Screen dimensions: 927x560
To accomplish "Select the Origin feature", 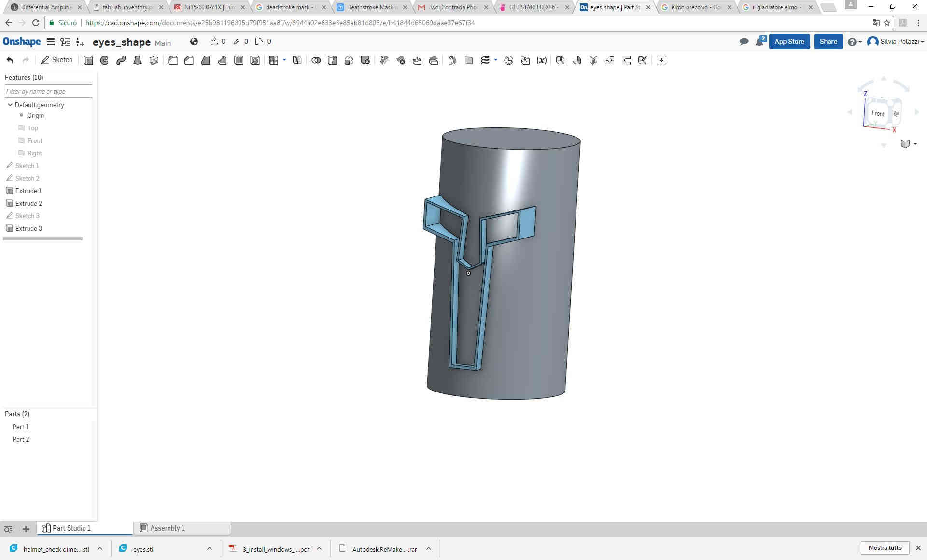I will point(35,115).
